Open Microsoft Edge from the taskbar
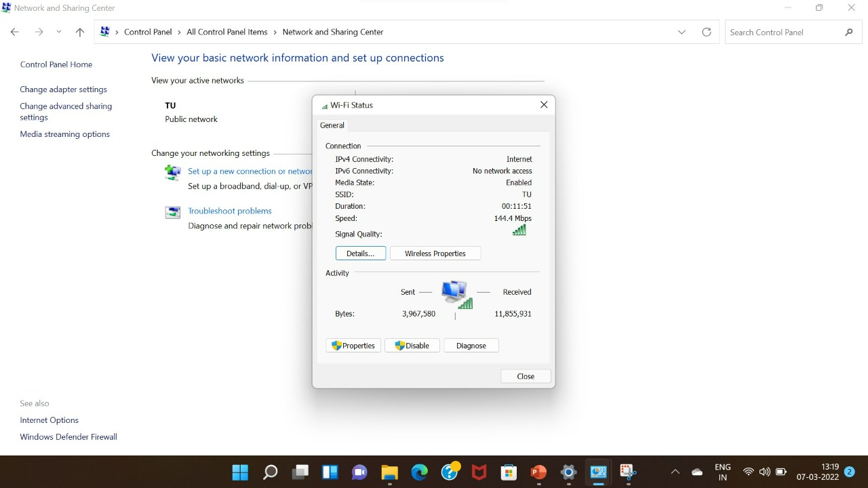868x488 pixels. (419, 472)
